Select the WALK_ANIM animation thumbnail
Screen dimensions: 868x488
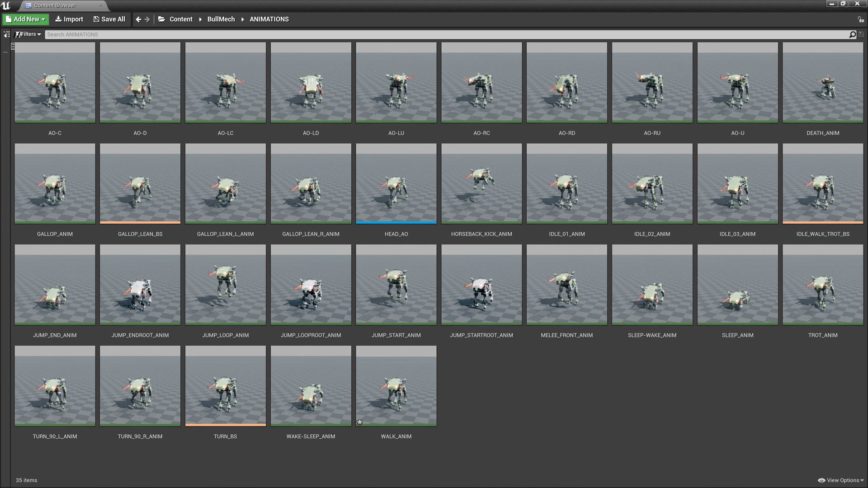(396, 386)
